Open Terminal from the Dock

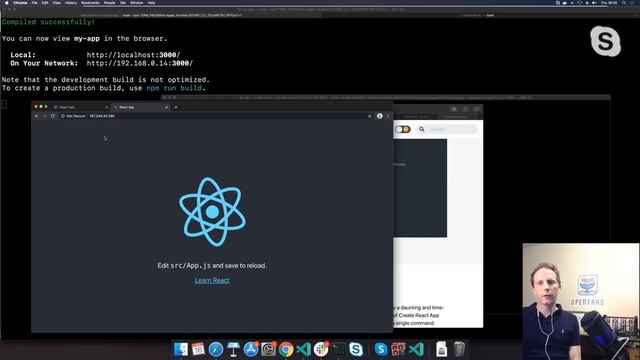coord(338,349)
